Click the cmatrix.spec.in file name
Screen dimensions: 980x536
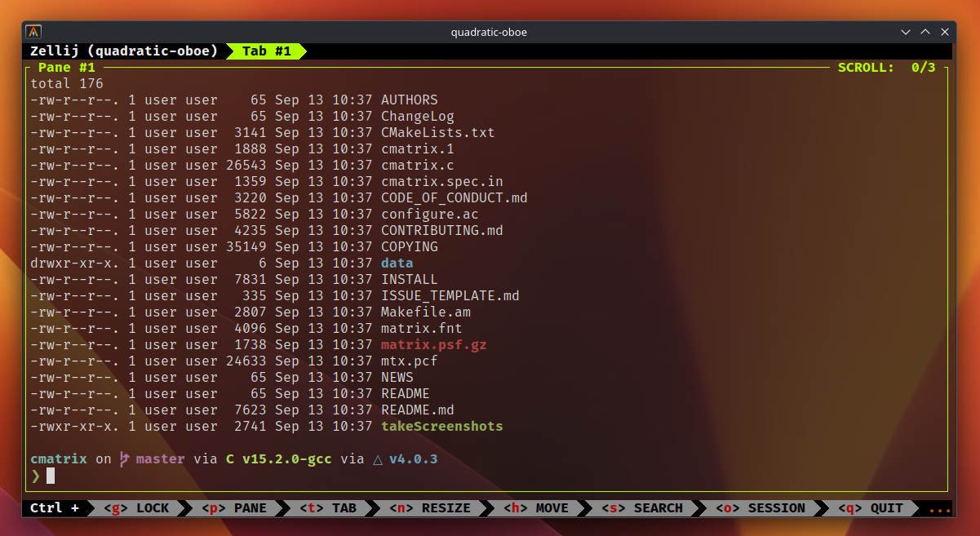442,182
